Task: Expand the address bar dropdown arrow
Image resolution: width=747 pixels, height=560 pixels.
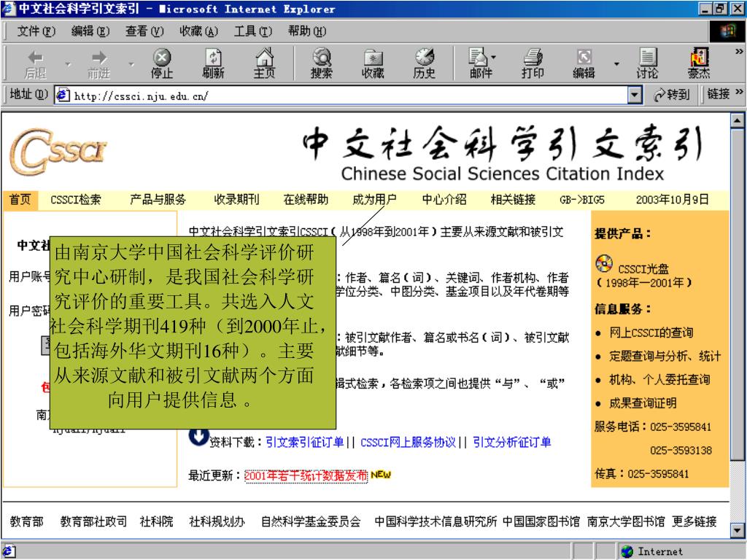Action: 634,96
